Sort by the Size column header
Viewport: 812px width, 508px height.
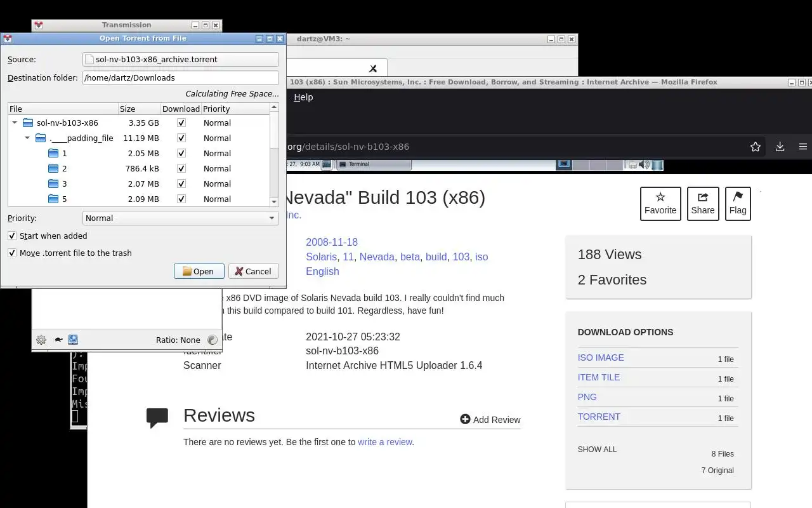point(140,109)
